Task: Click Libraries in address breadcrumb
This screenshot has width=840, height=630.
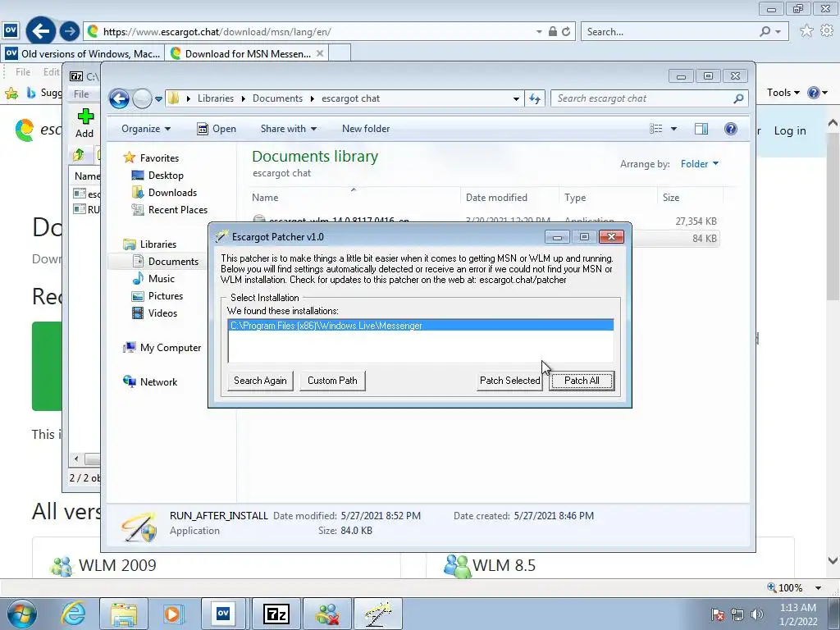Action: coord(216,98)
